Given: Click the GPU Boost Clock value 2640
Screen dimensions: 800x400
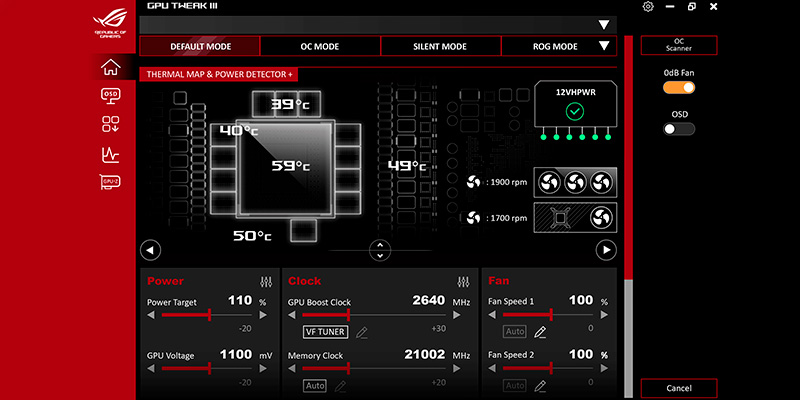Looking at the screenshot, I should click(x=429, y=301).
